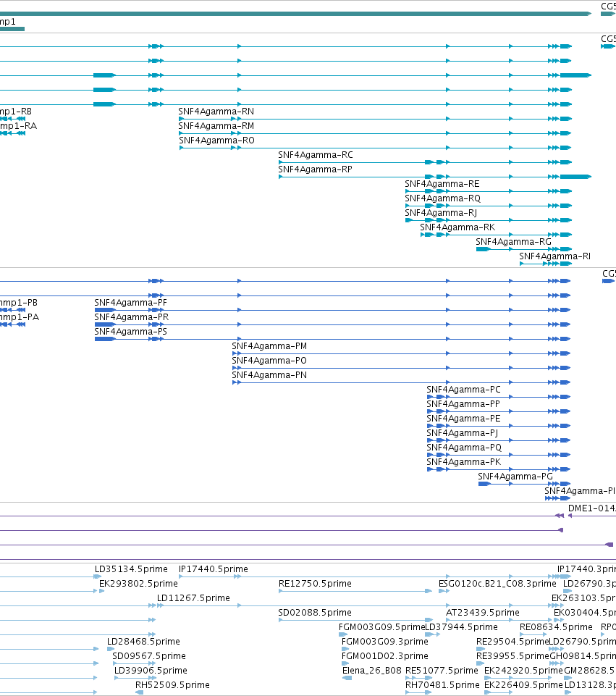Open the SNF4Agamma-PK protein feature

pos(463,462)
